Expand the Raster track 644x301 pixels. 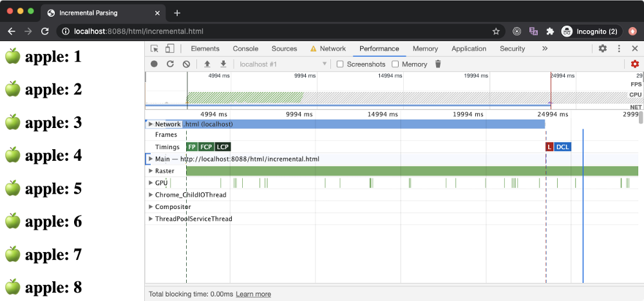151,170
